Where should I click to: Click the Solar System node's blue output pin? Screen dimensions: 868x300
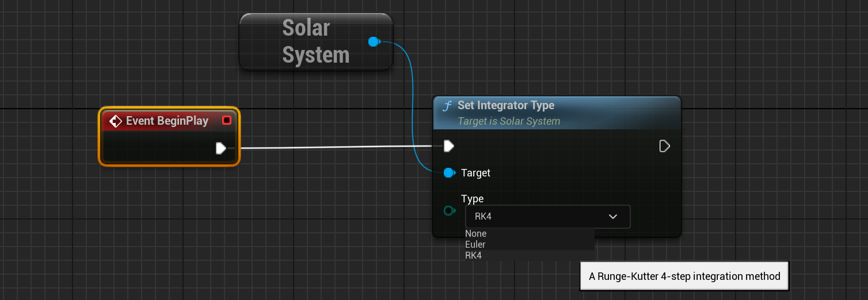click(x=374, y=41)
